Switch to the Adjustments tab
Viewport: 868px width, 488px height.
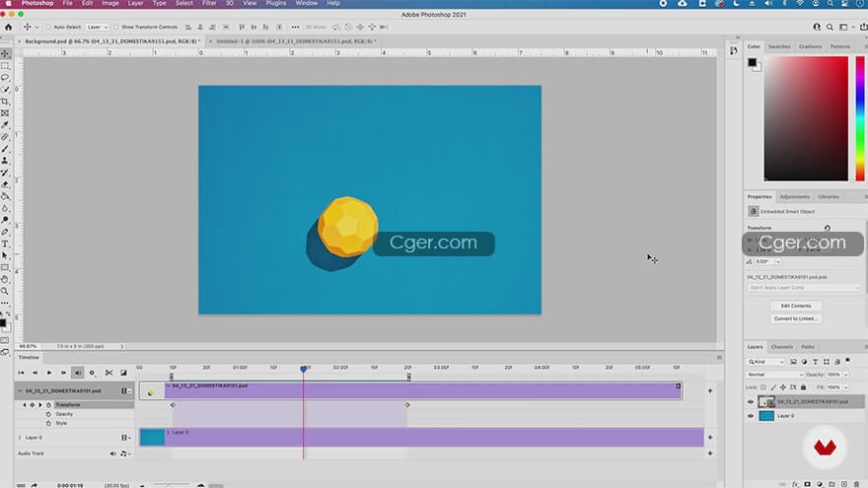tap(794, 196)
